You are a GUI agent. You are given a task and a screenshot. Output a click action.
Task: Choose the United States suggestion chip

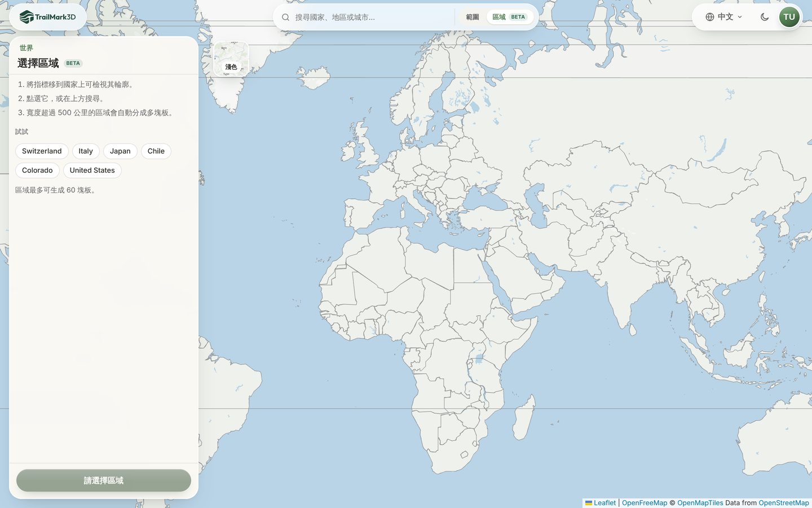click(92, 170)
